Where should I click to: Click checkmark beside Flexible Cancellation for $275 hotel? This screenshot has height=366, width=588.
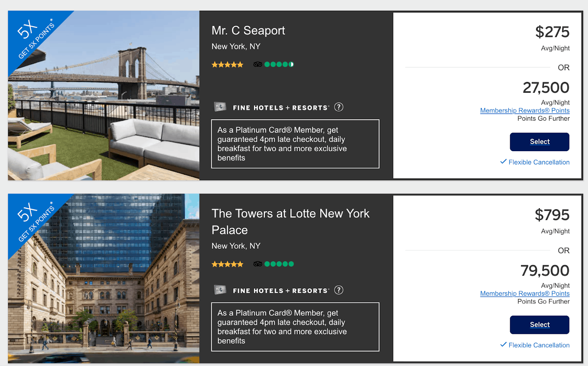tap(503, 161)
